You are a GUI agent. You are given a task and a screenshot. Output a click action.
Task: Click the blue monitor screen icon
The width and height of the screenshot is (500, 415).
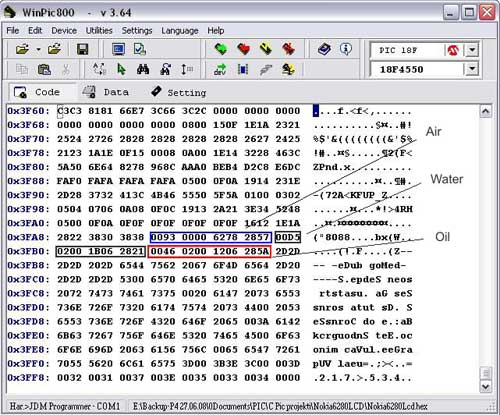click(x=118, y=49)
